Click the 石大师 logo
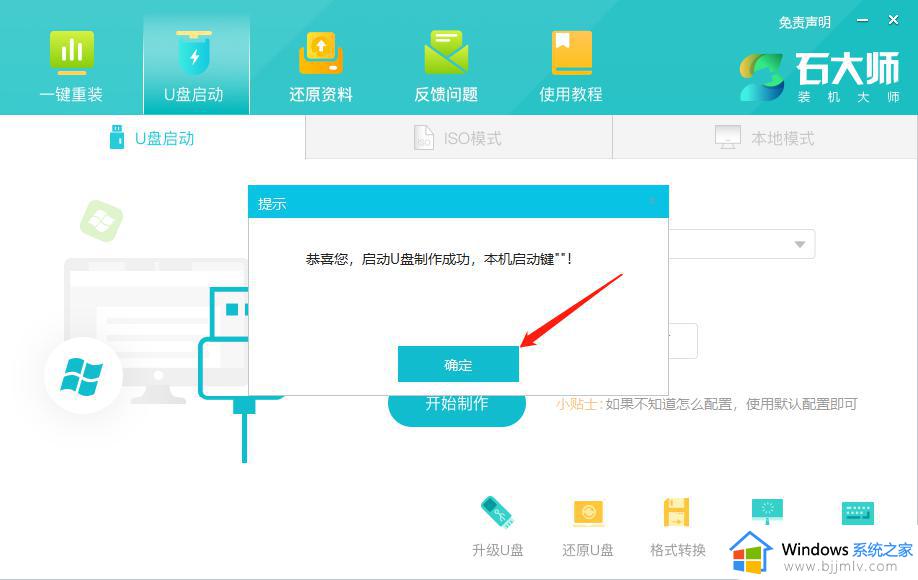This screenshot has width=918, height=580. [x=820, y=77]
